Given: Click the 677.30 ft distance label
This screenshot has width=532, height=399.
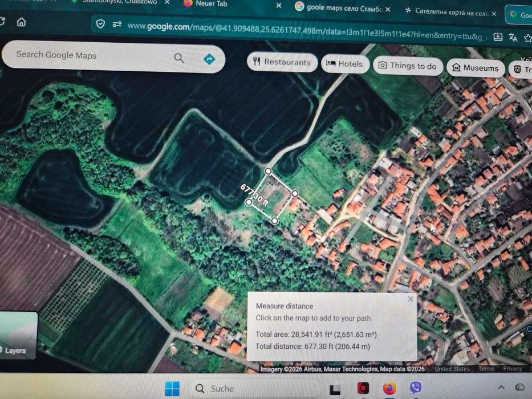Looking at the screenshot, I should pyautogui.click(x=254, y=195).
